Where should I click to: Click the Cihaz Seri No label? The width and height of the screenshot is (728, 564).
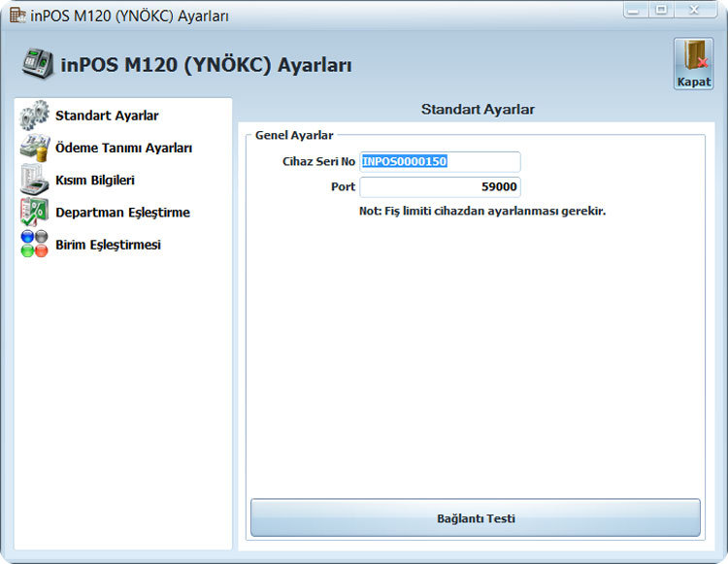click(x=318, y=161)
